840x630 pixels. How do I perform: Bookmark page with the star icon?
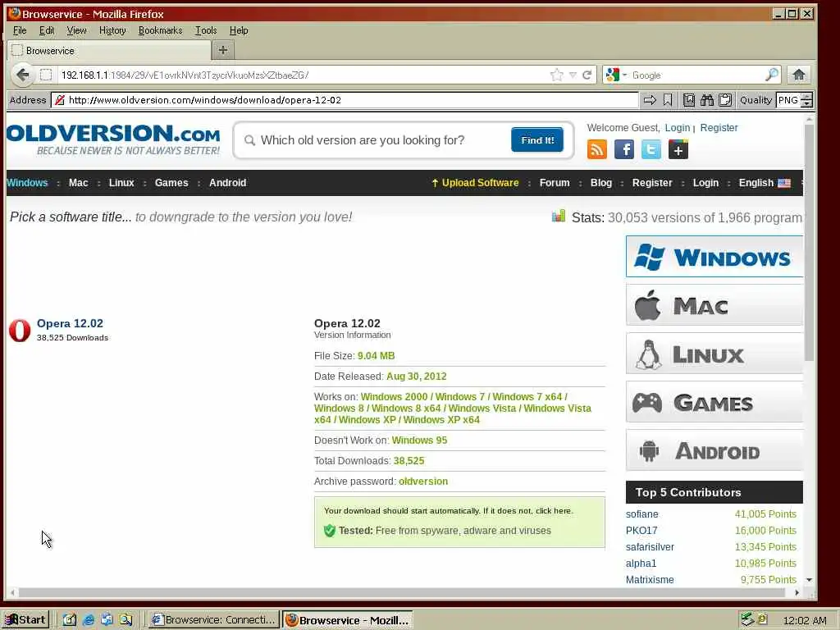tap(557, 75)
